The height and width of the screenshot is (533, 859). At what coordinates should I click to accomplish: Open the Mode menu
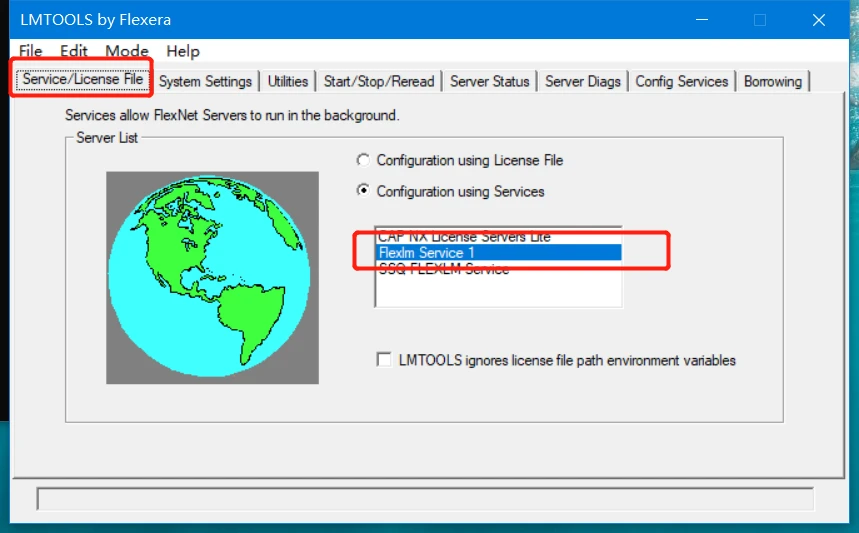click(127, 51)
